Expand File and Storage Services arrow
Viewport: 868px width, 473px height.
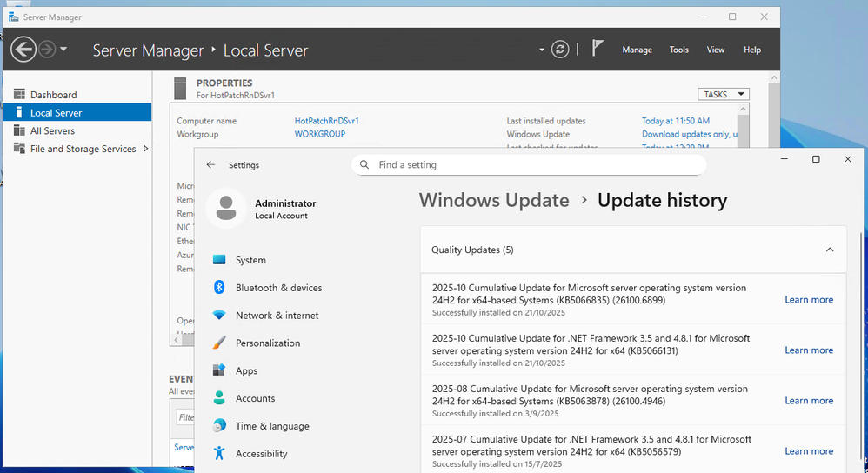tap(145, 149)
